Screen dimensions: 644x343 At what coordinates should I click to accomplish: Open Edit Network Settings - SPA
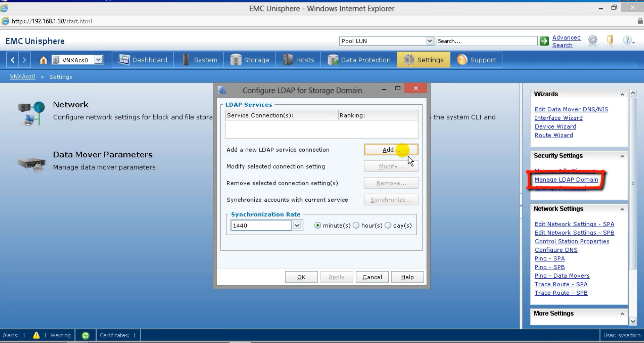[574, 224]
